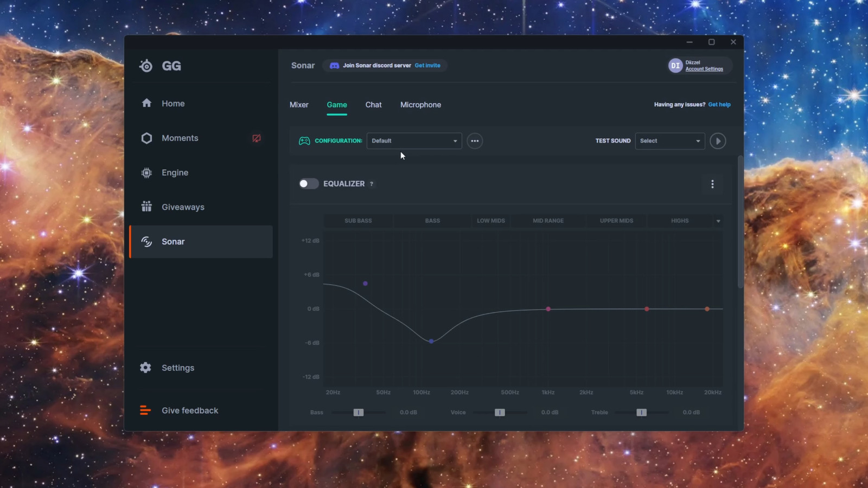Image resolution: width=868 pixels, height=488 pixels.
Task: Click the Give feedback icon
Action: 145,410
